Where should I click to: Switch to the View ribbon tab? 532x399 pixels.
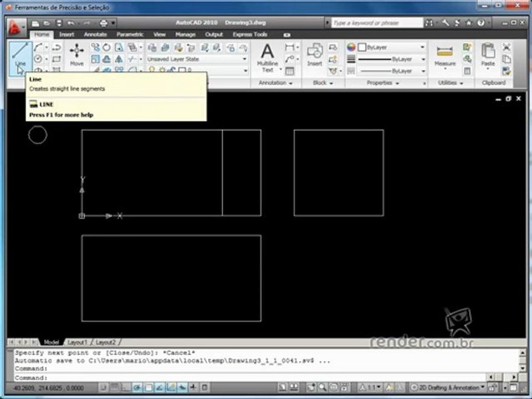159,34
